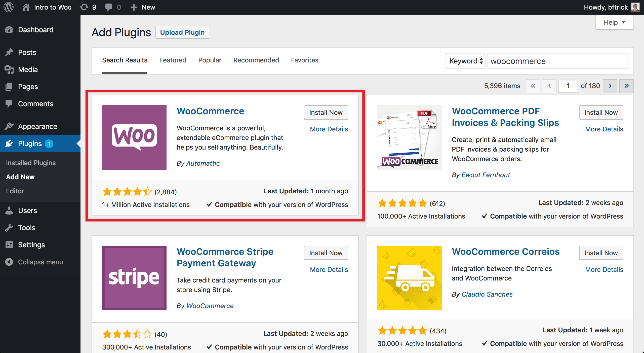This screenshot has height=353, width=644.
Task: Go to next page with the chevron arrow
Action: [x=610, y=86]
